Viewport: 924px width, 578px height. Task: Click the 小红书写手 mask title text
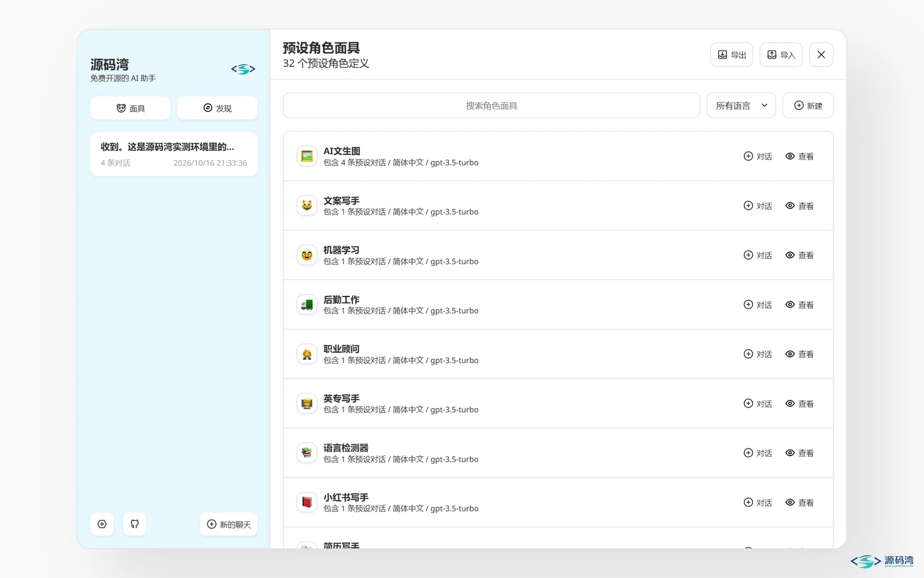346,497
